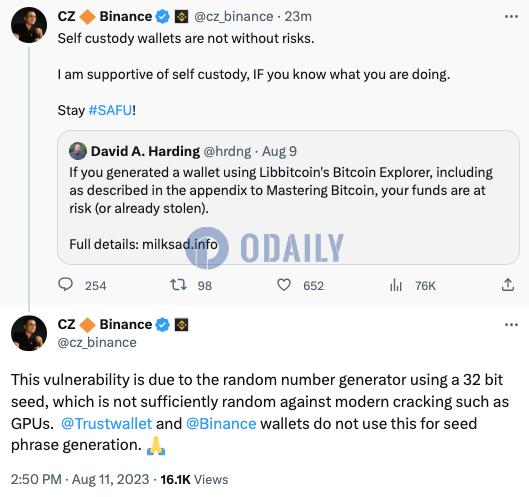Click the @hrdng handle in quoted tweet

coord(227,151)
